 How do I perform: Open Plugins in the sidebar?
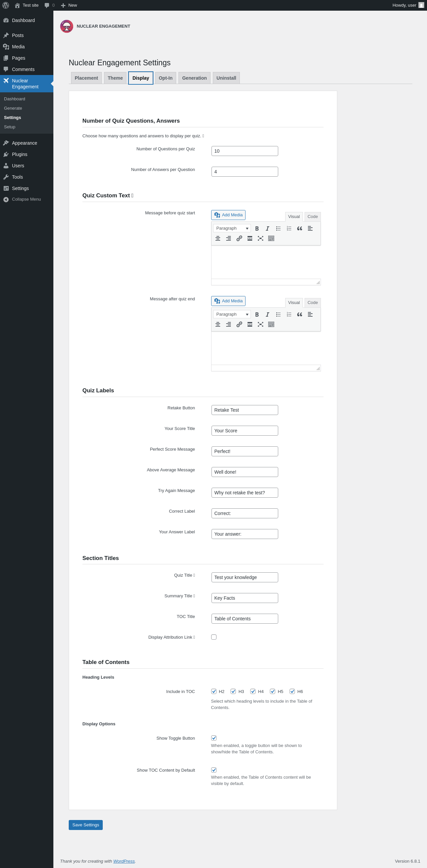click(27, 154)
